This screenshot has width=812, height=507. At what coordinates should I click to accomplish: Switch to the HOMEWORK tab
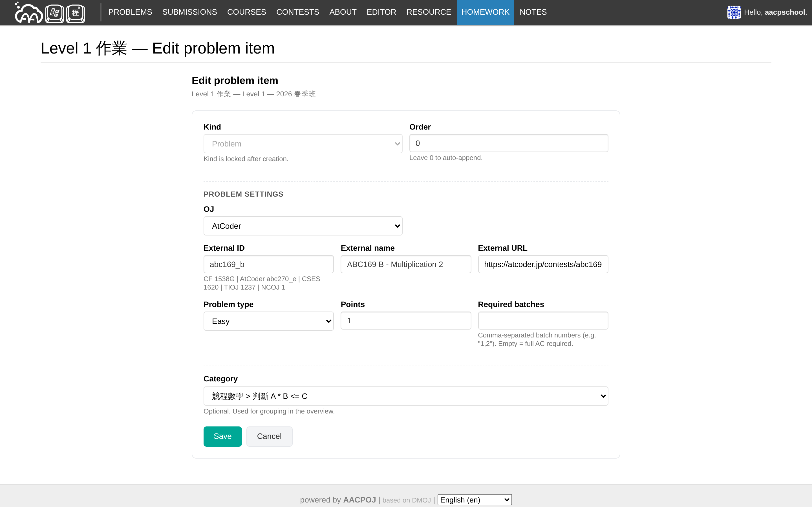tap(485, 12)
